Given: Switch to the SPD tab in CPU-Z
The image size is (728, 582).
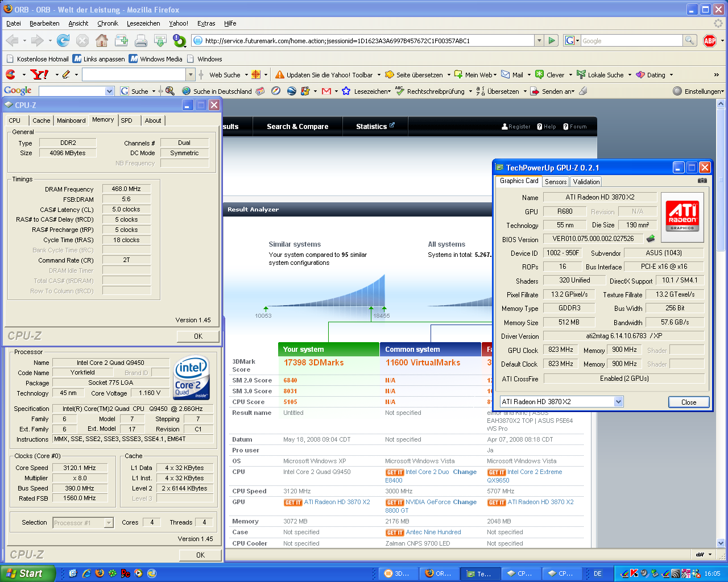Looking at the screenshot, I should [x=127, y=120].
